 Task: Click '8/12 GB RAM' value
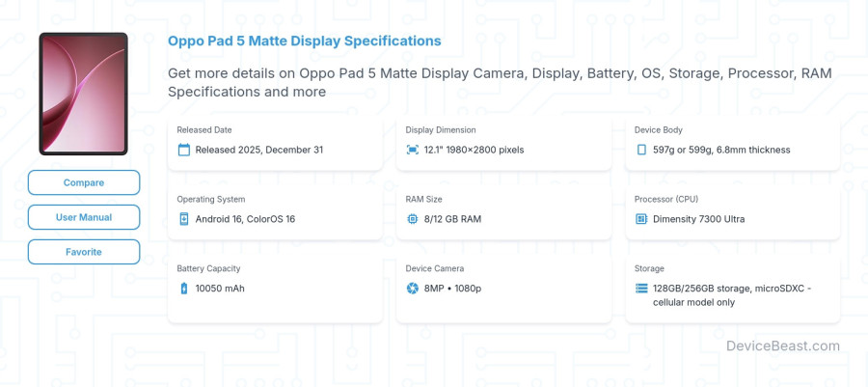(x=453, y=219)
